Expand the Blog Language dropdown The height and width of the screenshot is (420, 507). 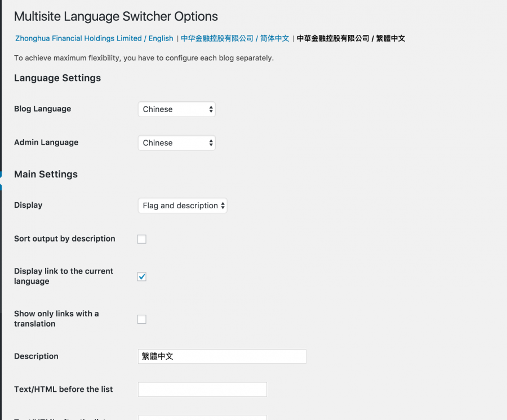point(176,109)
